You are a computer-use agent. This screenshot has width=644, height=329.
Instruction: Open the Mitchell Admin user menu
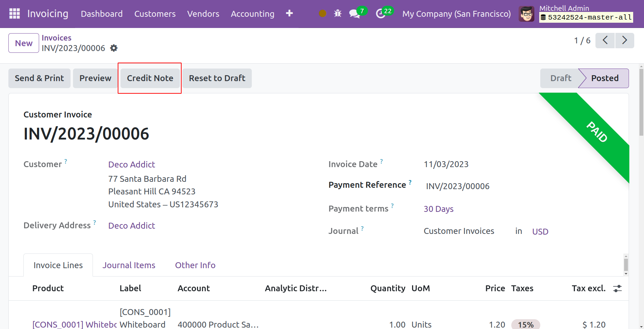pyautogui.click(x=564, y=8)
